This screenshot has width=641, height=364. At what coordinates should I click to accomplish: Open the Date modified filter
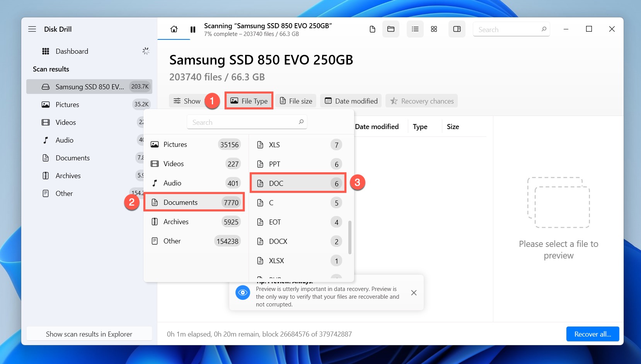tap(351, 101)
